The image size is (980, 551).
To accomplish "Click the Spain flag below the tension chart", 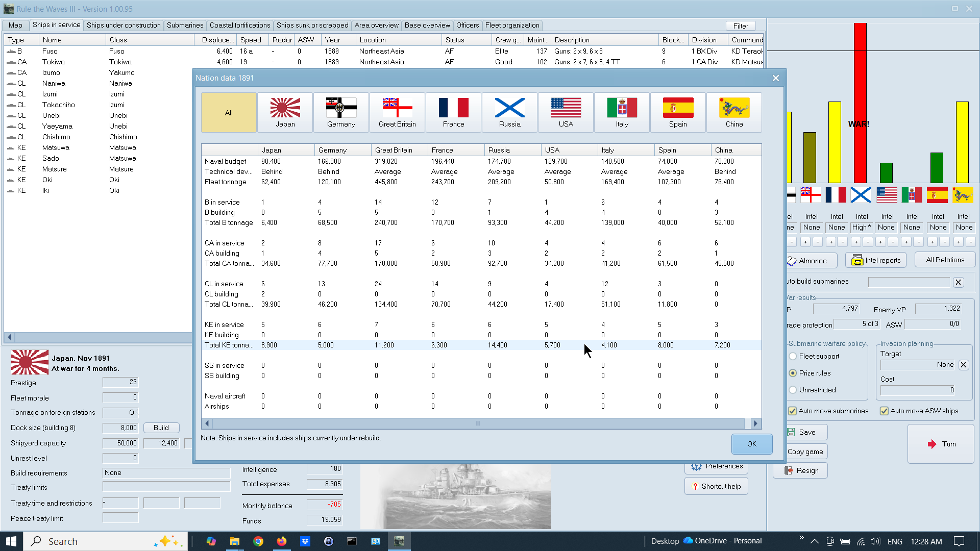I will [x=937, y=195].
